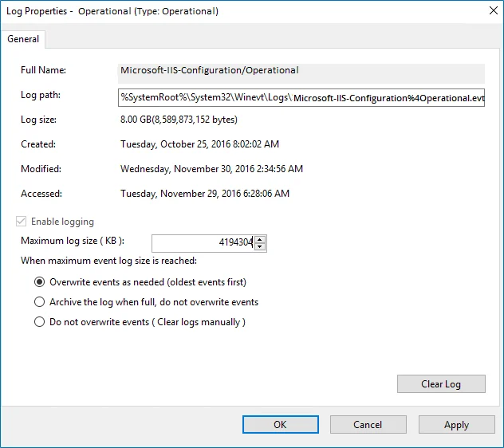Click the Cancel button

(368, 425)
